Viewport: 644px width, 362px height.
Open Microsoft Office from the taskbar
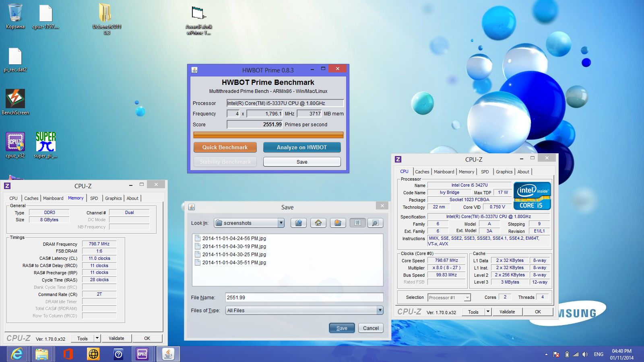click(68, 354)
